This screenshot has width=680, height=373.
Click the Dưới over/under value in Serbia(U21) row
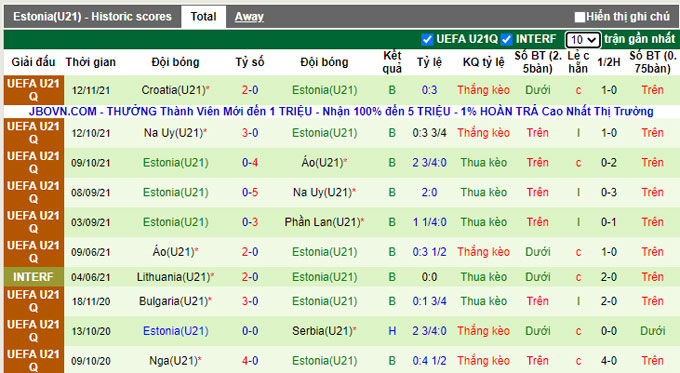(x=538, y=331)
